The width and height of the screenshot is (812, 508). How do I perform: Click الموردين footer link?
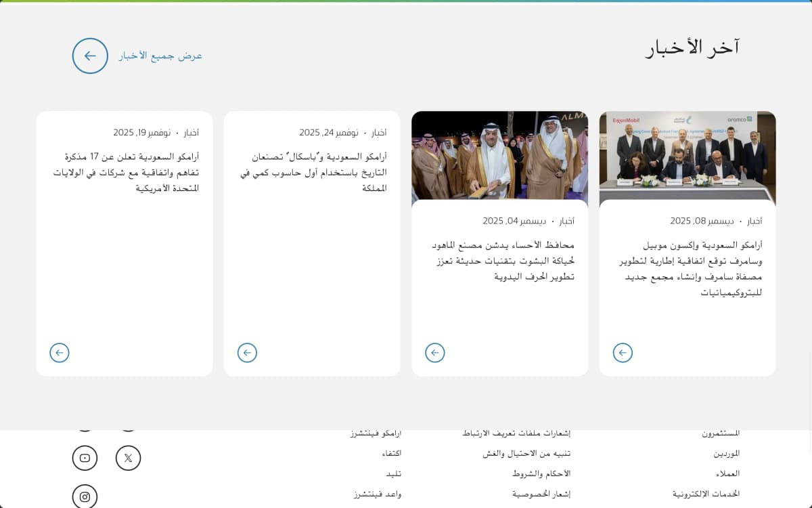click(726, 453)
